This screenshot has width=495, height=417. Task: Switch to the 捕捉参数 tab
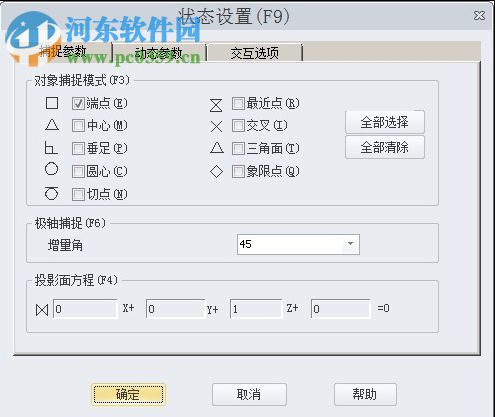coord(63,51)
